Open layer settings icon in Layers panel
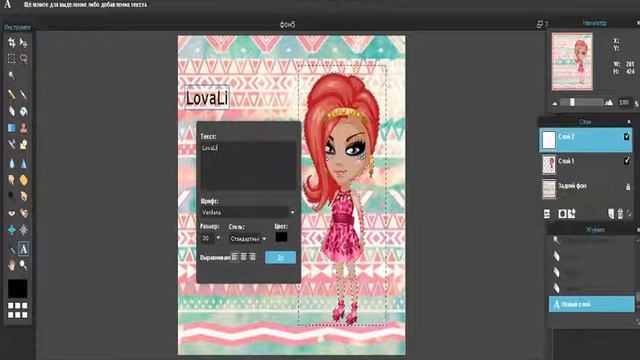This screenshot has width=640, height=360. click(547, 213)
